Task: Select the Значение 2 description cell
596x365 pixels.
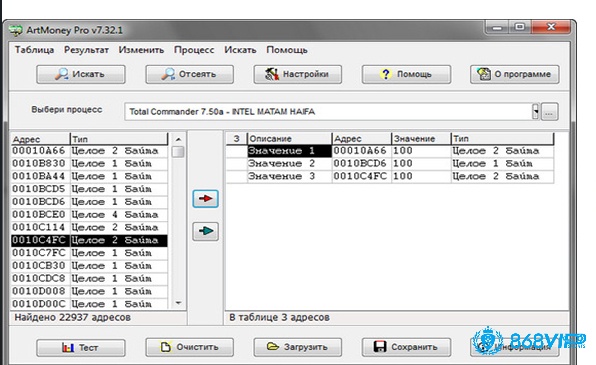Action: coord(289,163)
